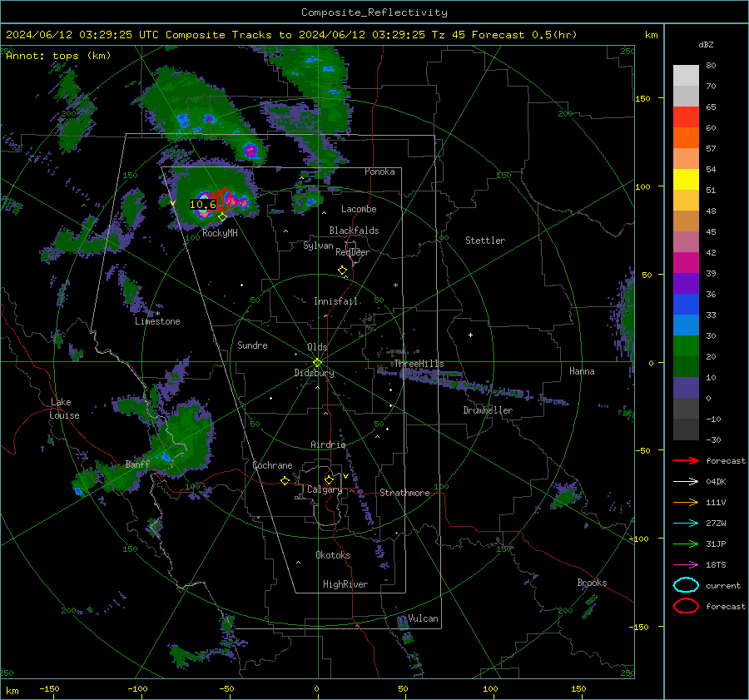Click the green 31JP arrow legend icon
Screen dimensions: 749x700
(x=686, y=544)
